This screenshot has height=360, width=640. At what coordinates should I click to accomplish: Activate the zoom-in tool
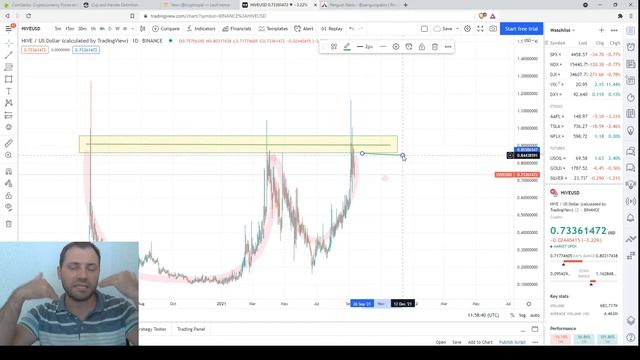pos(9,155)
